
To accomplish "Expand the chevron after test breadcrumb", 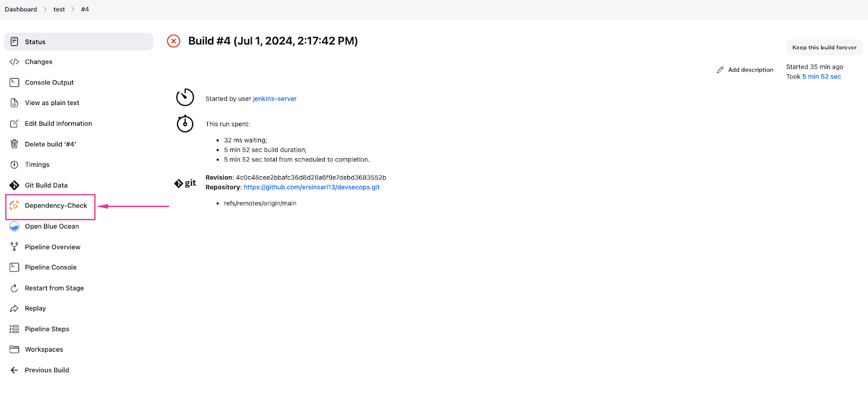I will pos(73,9).
